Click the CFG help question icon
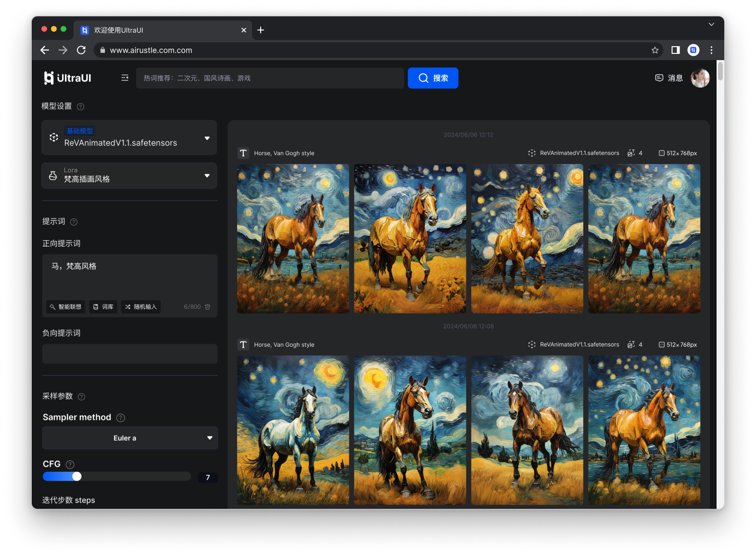Screen dimensions: 756x556 [70, 465]
